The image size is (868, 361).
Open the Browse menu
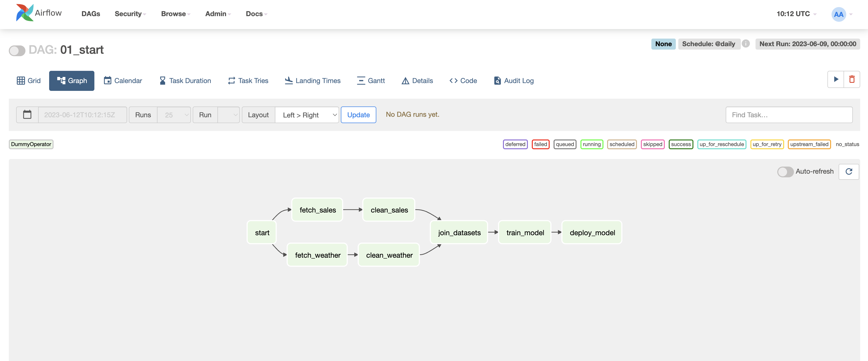[x=175, y=14]
